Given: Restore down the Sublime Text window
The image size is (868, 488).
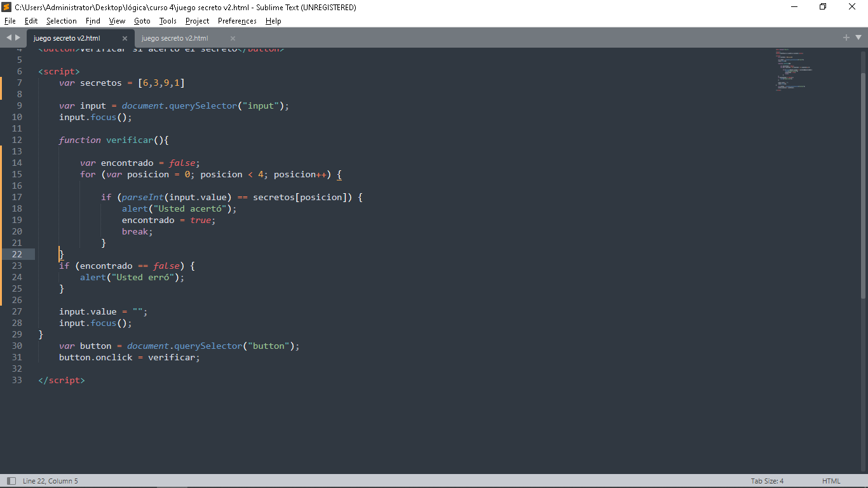Looking at the screenshot, I should (823, 7).
